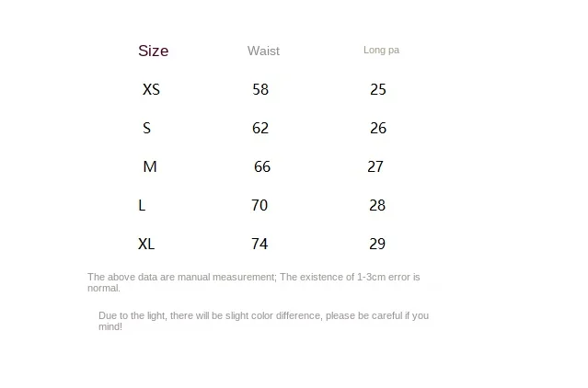Click the Long pa column header
This screenshot has height=388, width=588.
[381, 51]
